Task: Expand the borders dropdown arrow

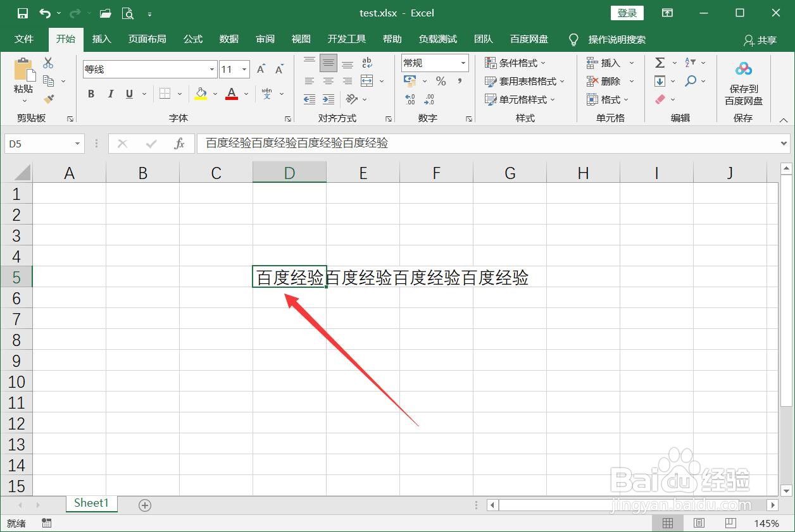Action: pos(179,94)
